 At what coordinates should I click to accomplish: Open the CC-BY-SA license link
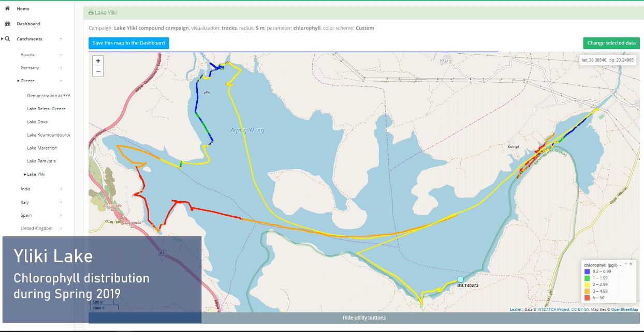click(x=579, y=309)
